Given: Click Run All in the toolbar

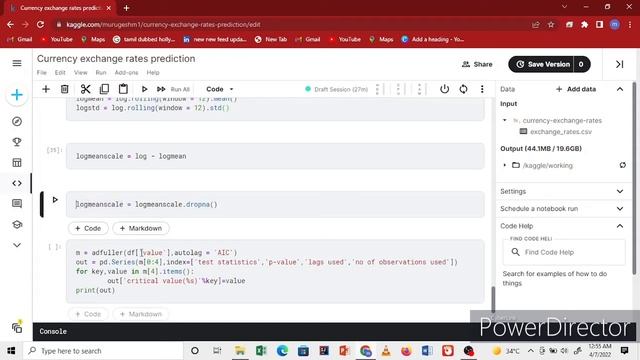Looking at the screenshot, I should pos(173,89).
